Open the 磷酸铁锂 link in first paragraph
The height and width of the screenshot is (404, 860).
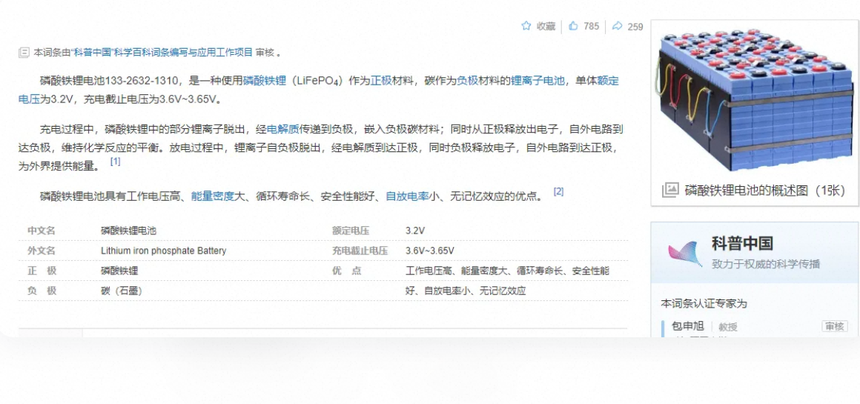264,81
